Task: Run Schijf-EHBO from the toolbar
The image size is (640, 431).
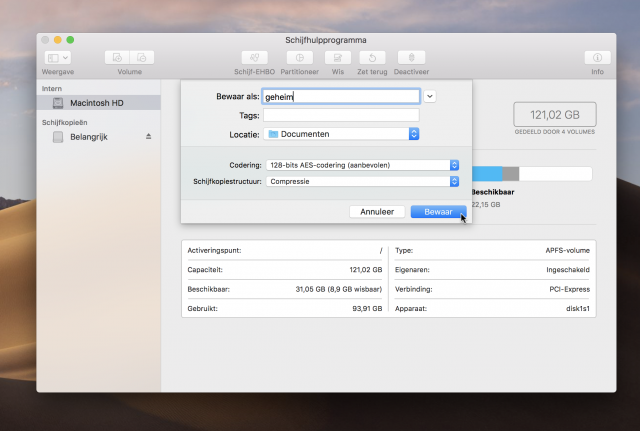Action: 253,58
